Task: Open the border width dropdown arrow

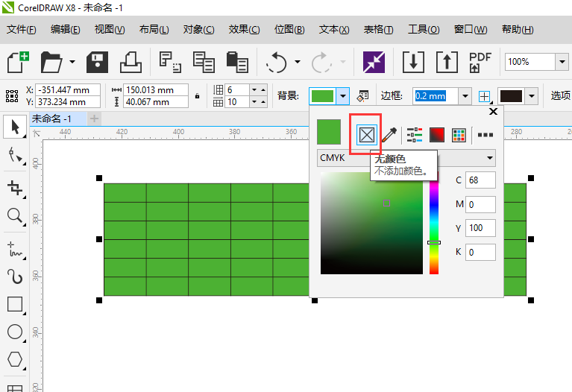Action: pyautogui.click(x=465, y=96)
